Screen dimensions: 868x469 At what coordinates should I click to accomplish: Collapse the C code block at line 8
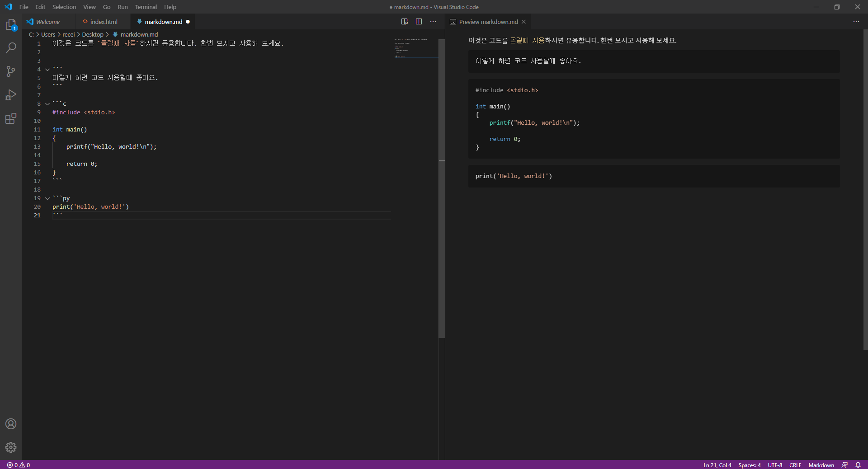(47, 104)
